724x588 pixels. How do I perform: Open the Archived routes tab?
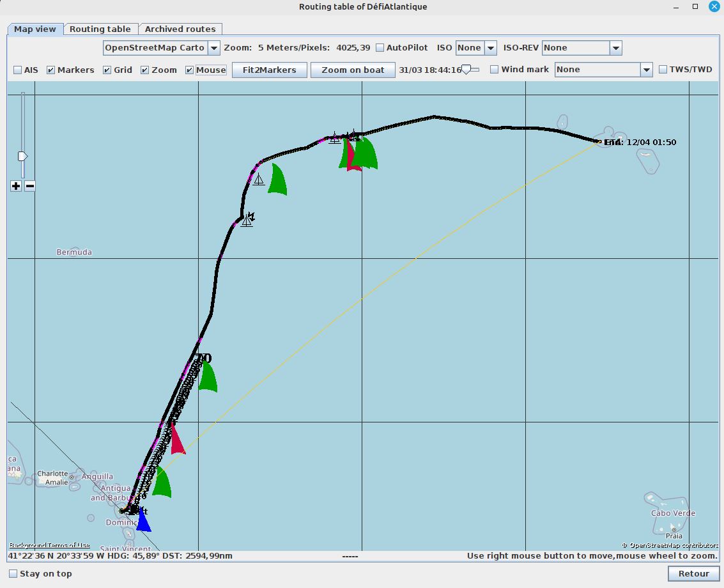click(180, 29)
